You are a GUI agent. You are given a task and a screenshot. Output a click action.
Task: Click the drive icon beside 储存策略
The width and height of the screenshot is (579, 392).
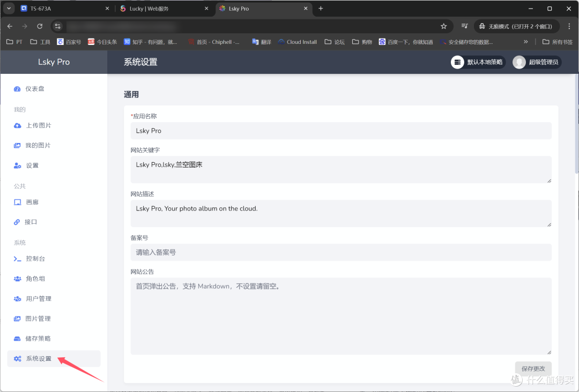click(x=17, y=338)
